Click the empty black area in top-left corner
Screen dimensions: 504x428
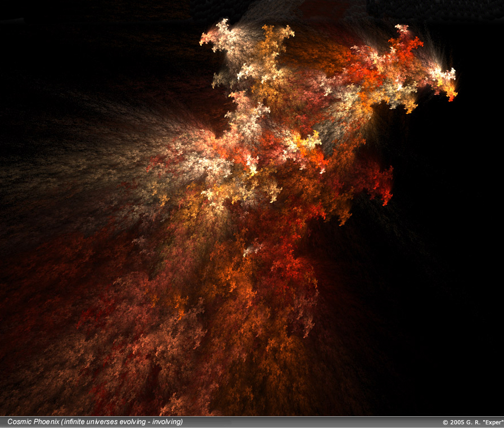click(x=45, y=34)
